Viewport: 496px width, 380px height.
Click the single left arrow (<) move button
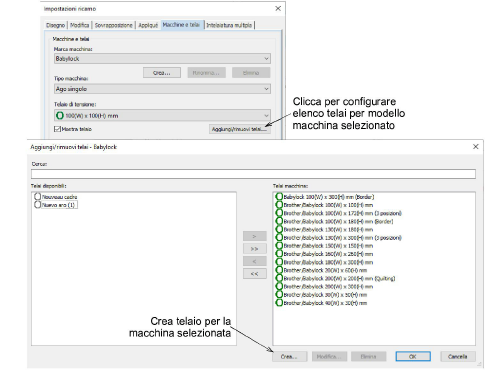pos(255,261)
